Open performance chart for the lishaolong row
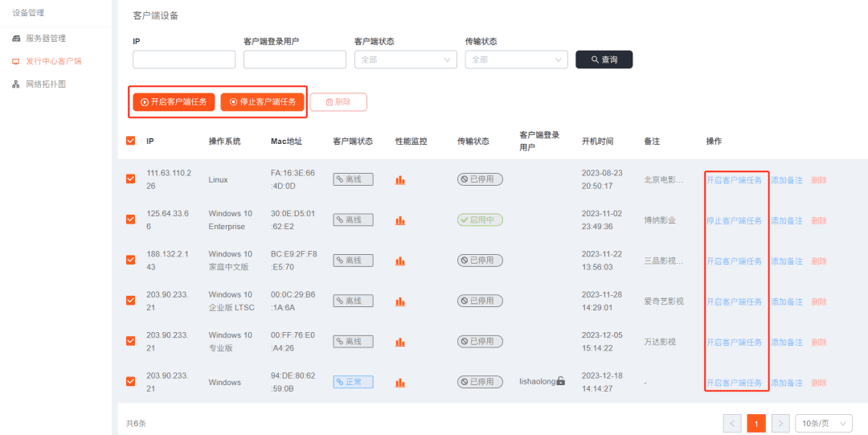This screenshot has width=868, height=435. click(x=400, y=383)
